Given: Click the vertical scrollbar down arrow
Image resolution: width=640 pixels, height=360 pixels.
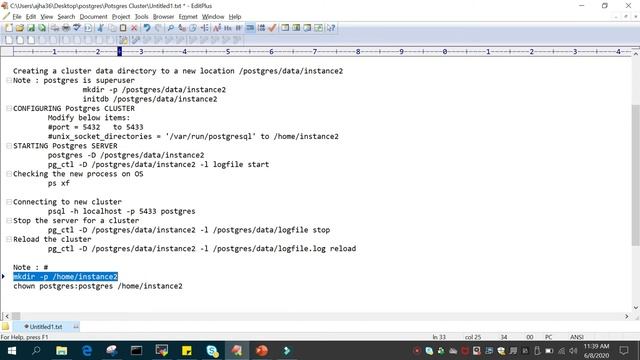Looking at the screenshot, I should pos(636,308).
